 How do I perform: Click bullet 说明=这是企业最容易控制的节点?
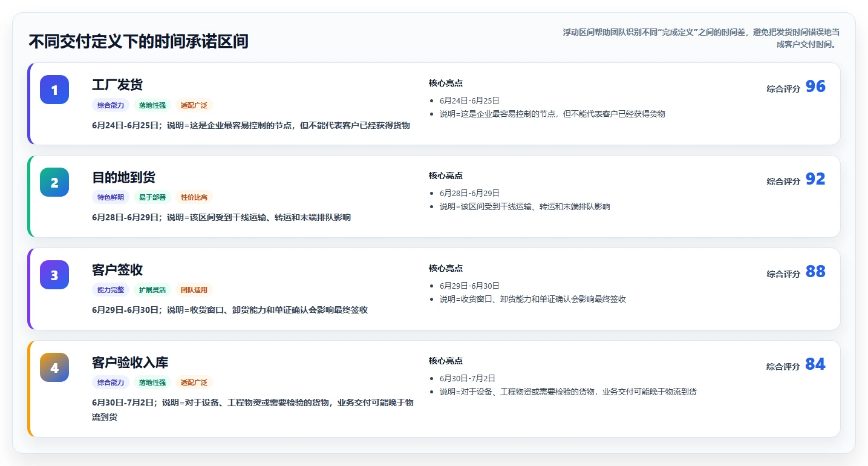[552, 114]
